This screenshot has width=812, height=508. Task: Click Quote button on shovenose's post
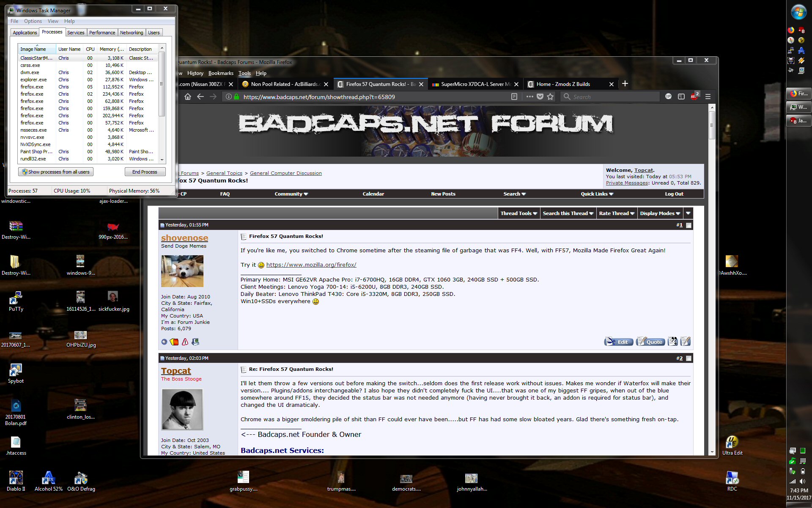pos(650,342)
